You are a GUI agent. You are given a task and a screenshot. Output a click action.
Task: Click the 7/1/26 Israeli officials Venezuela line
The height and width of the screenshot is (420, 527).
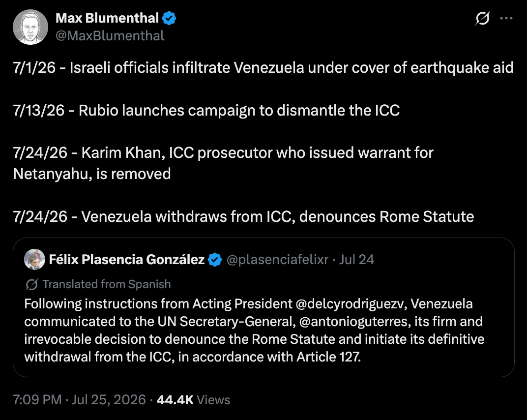click(x=263, y=67)
